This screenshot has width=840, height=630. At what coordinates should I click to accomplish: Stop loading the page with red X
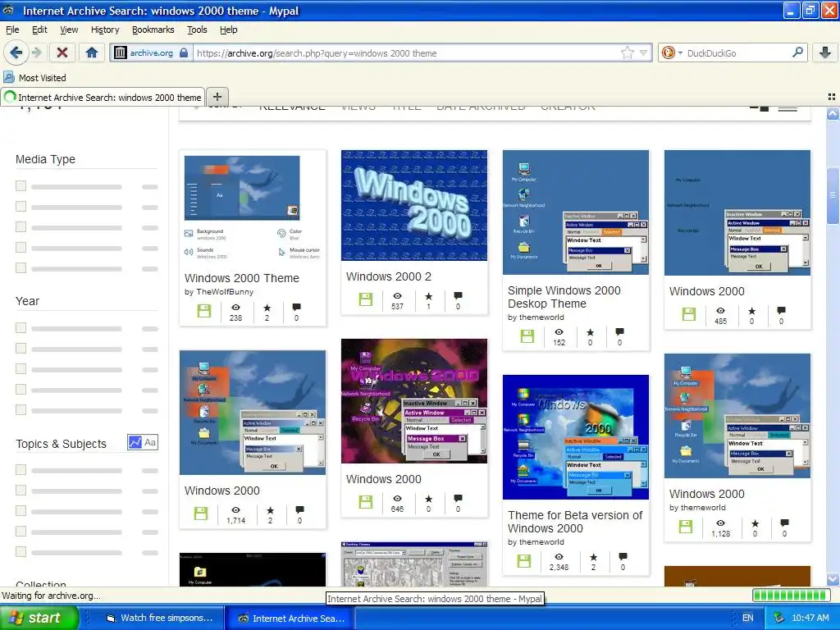click(62, 52)
